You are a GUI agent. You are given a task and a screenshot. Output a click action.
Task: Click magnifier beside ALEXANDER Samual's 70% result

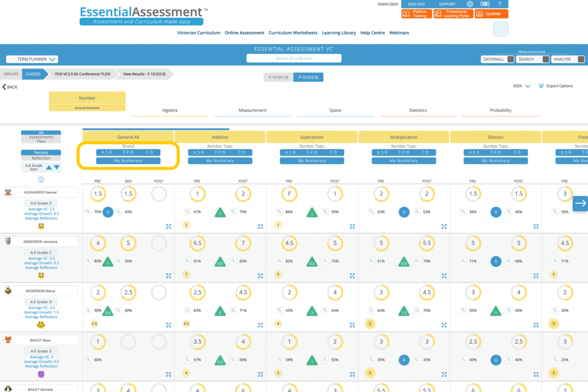pyautogui.click(x=88, y=212)
